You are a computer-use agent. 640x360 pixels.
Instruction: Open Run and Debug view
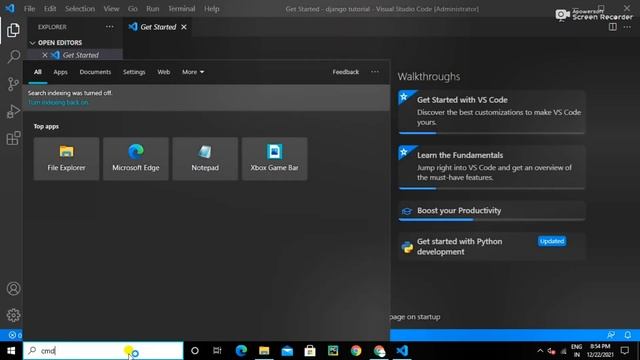[13, 111]
